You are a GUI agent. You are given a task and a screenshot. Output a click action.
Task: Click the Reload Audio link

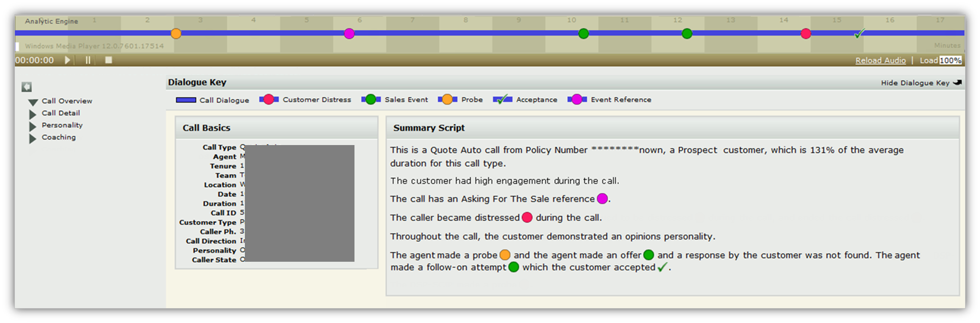pos(880,60)
